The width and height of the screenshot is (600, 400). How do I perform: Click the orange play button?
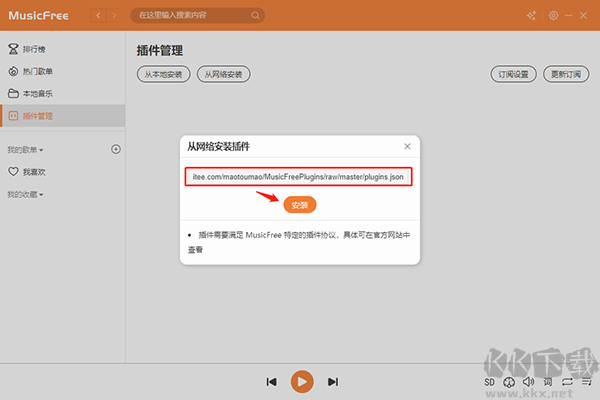(302, 382)
